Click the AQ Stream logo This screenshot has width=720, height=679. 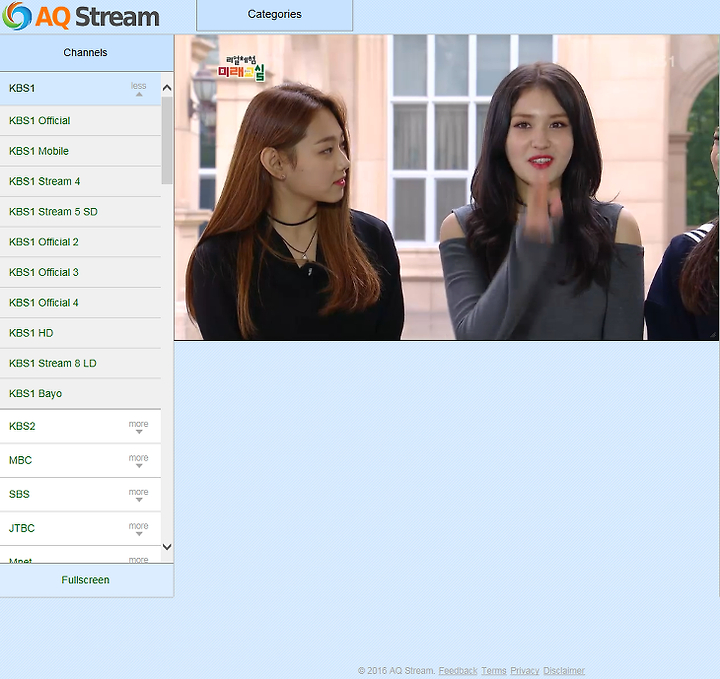(81, 17)
